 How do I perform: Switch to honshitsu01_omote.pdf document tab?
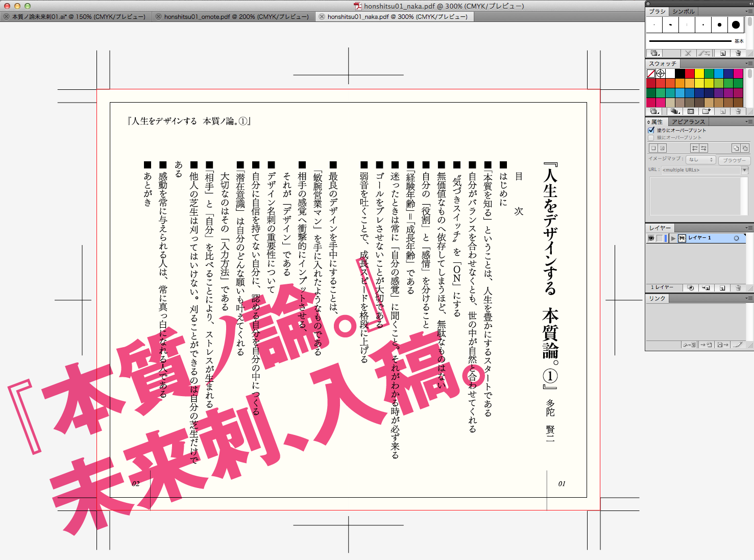coord(236,17)
